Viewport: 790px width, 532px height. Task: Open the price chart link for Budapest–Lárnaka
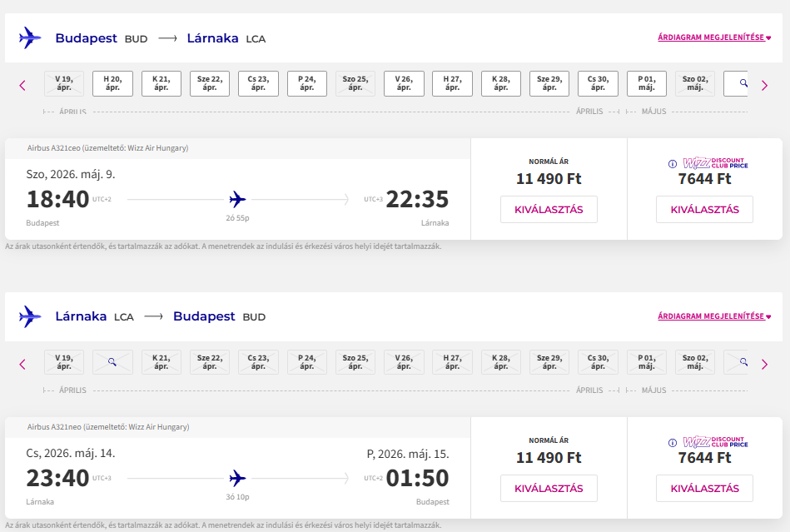tap(714, 37)
